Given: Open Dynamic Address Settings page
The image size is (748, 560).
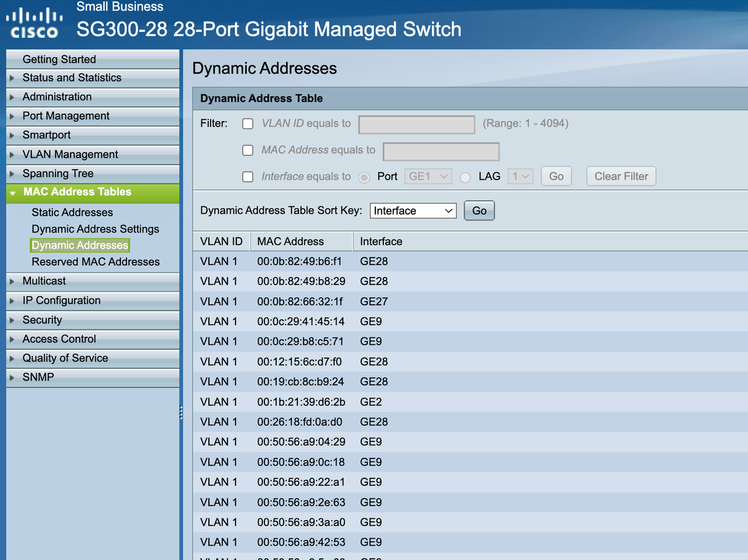Looking at the screenshot, I should (x=95, y=229).
